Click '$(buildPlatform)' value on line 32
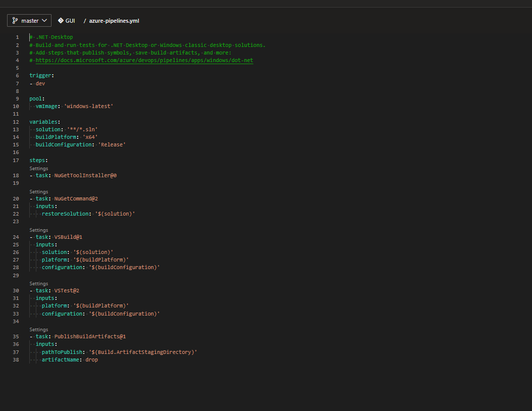Screen dimensions: 532x411 [101, 306]
